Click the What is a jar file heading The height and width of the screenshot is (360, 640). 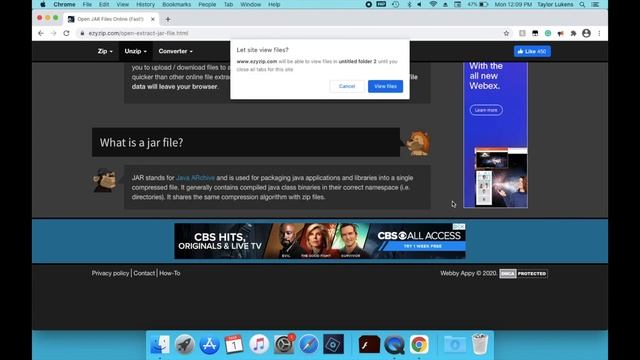point(141,142)
